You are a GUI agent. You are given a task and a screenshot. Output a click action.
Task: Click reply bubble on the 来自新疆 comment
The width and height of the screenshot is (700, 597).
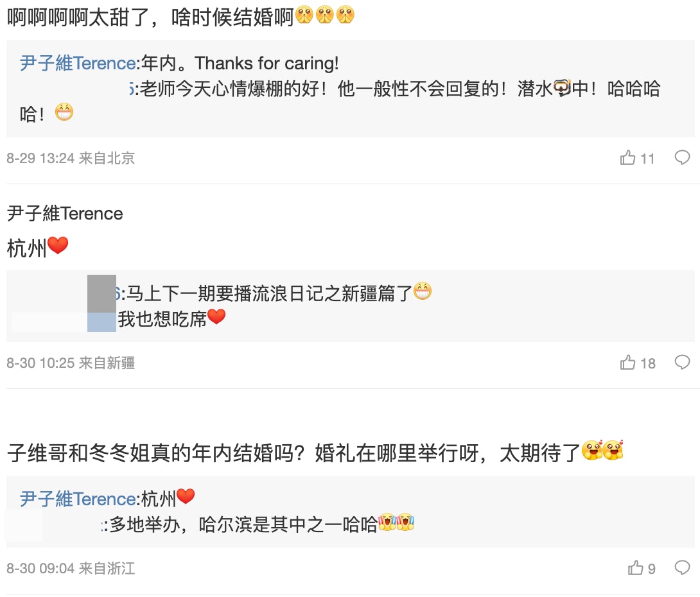click(x=682, y=363)
